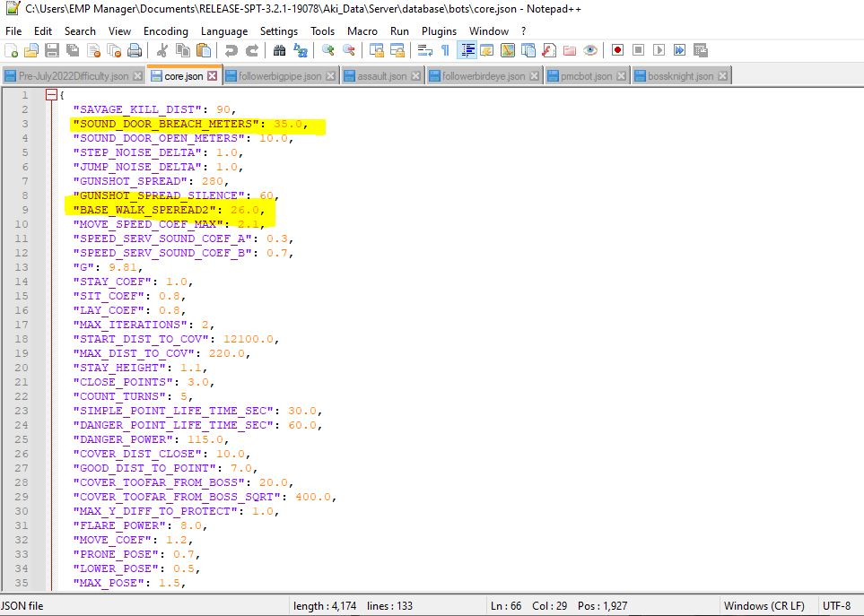
Task: Click the user-defined language icon
Action: tap(487, 50)
